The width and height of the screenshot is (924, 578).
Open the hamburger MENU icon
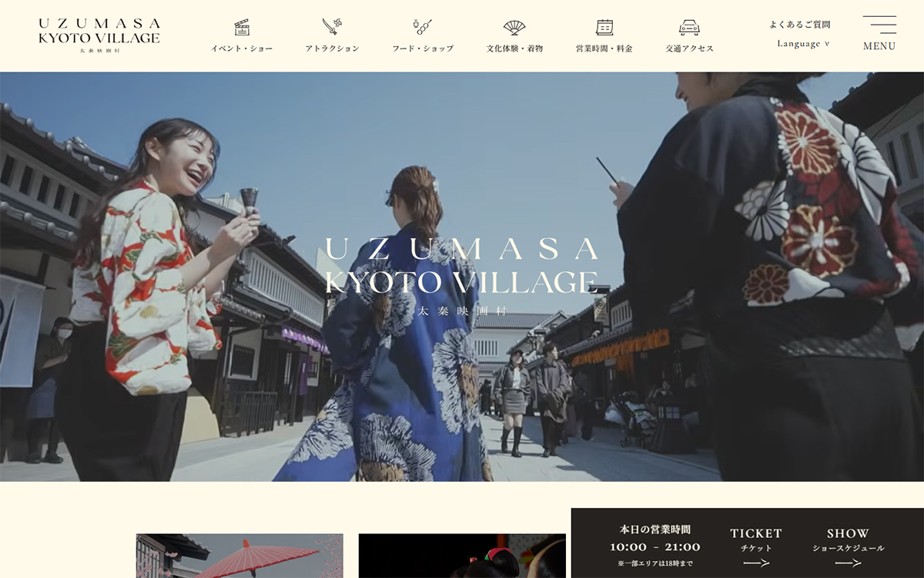(x=879, y=25)
